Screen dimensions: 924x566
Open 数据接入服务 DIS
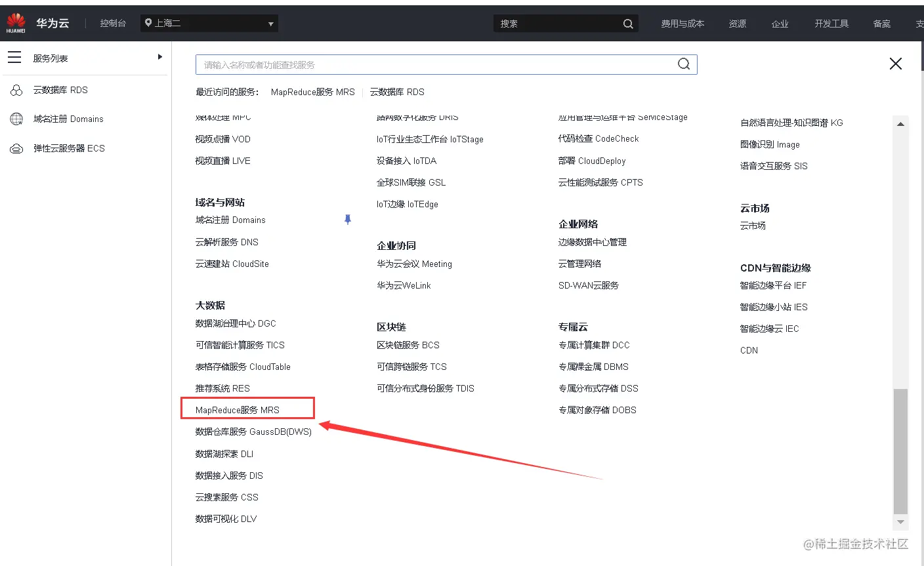pyautogui.click(x=229, y=475)
